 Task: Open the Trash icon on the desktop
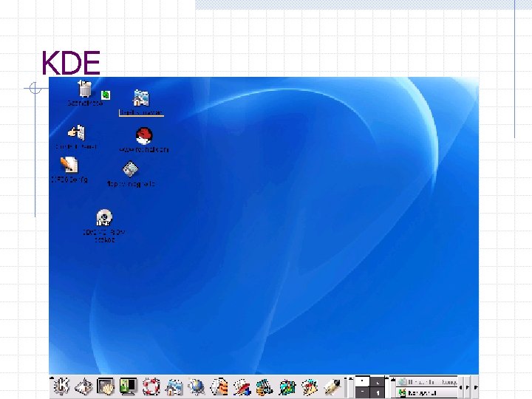[85, 89]
